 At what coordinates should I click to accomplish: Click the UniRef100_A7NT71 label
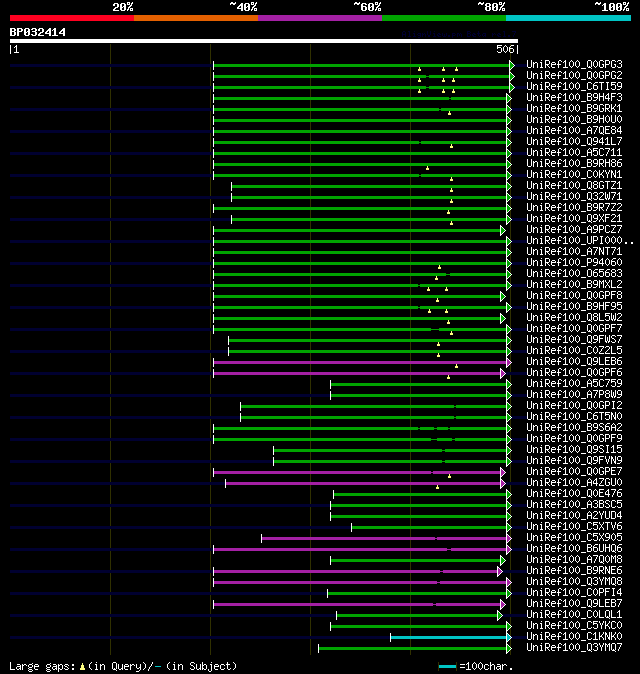point(574,251)
